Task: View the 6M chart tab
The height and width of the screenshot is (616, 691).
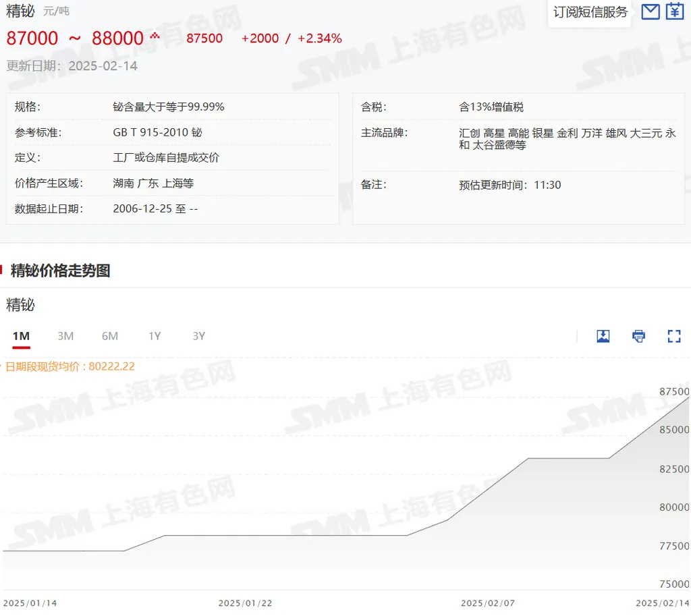Action: tap(110, 335)
